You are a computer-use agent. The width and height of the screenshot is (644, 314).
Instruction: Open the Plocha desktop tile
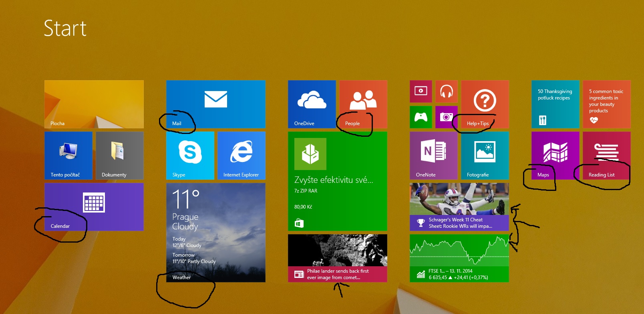(x=94, y=104)
